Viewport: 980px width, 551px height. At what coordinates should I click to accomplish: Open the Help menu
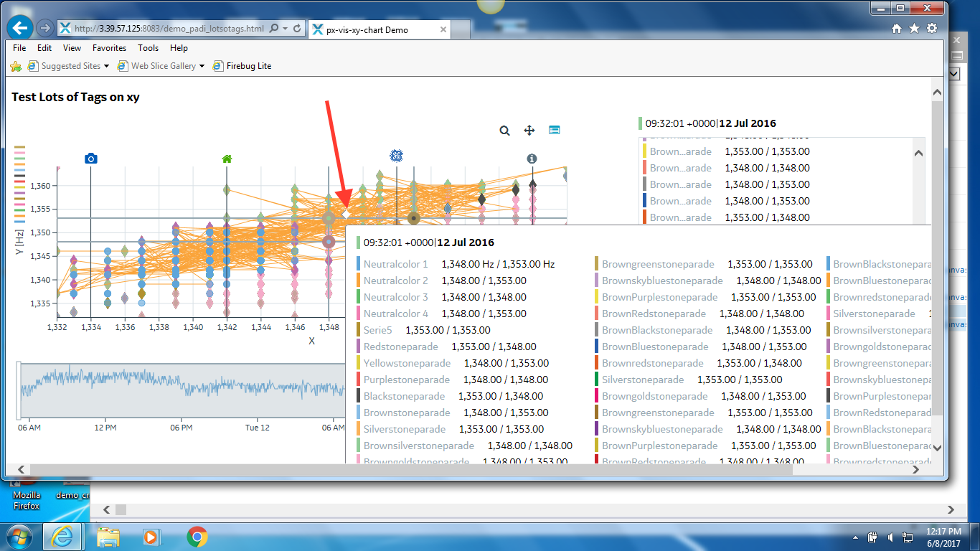179,48
